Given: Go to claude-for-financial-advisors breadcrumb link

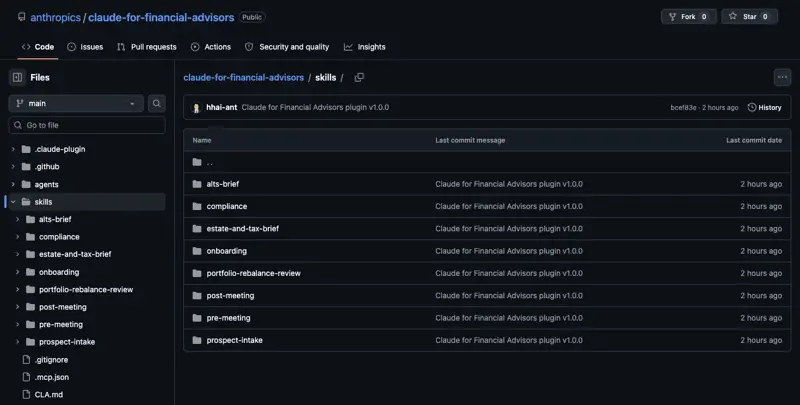Looking at the screenshot, I should 243,78.
